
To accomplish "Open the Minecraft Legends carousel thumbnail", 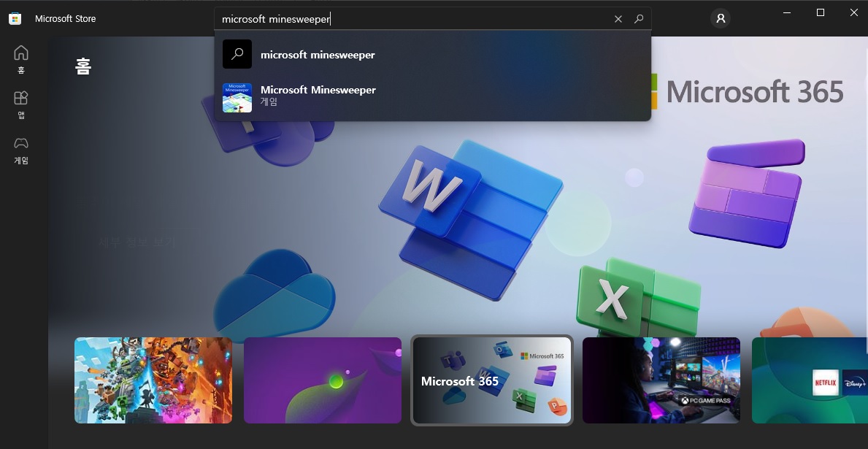I will (153, 380).
